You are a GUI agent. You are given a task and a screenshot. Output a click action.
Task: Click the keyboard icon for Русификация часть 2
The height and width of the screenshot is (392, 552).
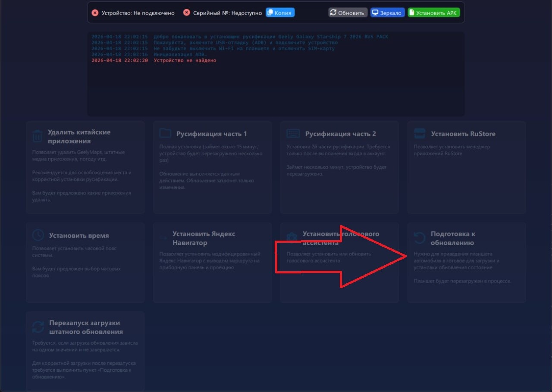[293, 133]
